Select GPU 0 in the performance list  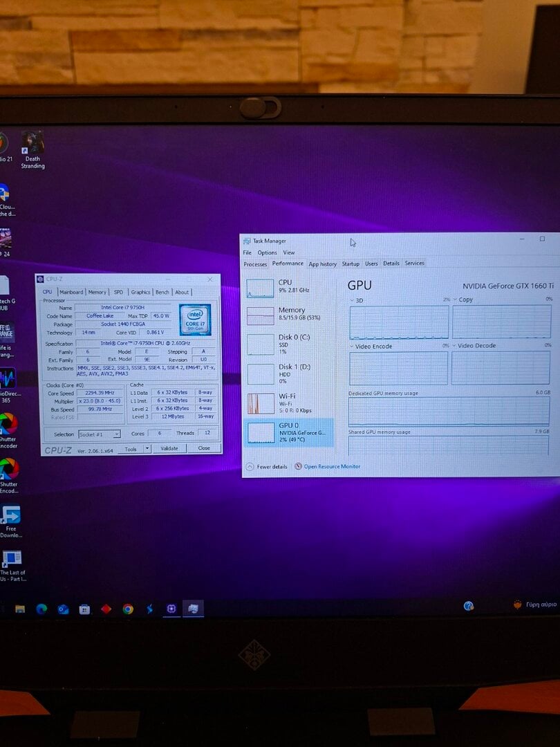[x=288, y=432]
